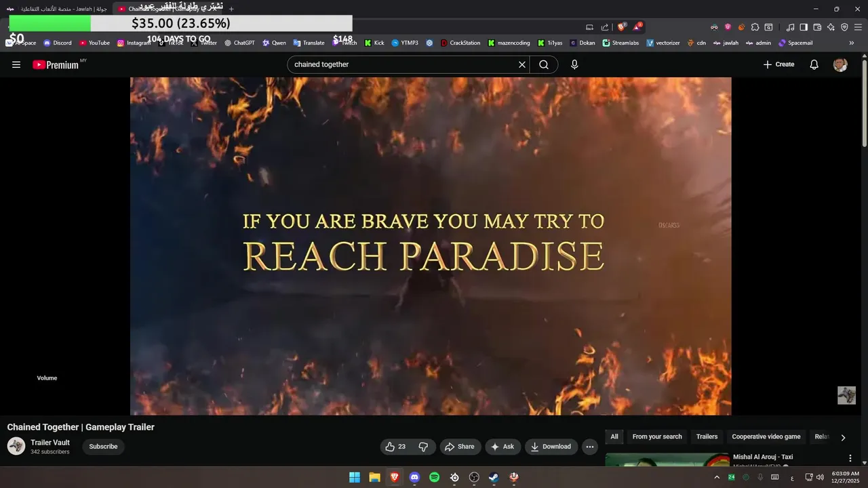Open the CrackStation bookmark

pyautogui.click(x=460, y=43)
